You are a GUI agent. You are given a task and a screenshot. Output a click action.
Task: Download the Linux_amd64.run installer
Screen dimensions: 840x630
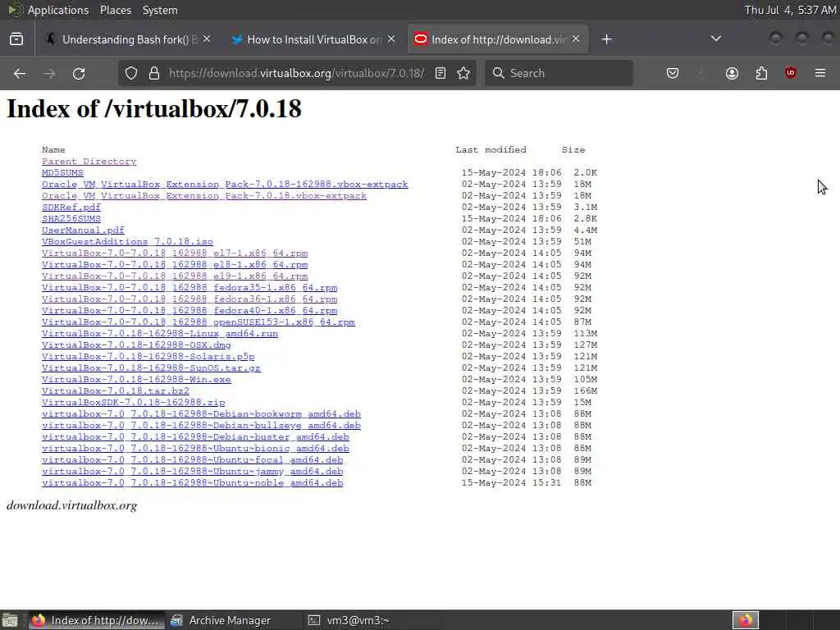(x=160, y=334)
